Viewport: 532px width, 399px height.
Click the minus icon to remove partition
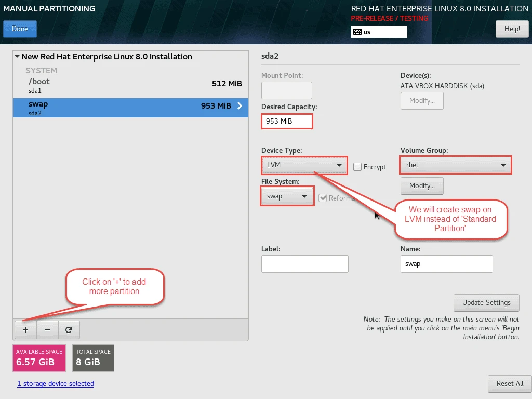point(47,329)
